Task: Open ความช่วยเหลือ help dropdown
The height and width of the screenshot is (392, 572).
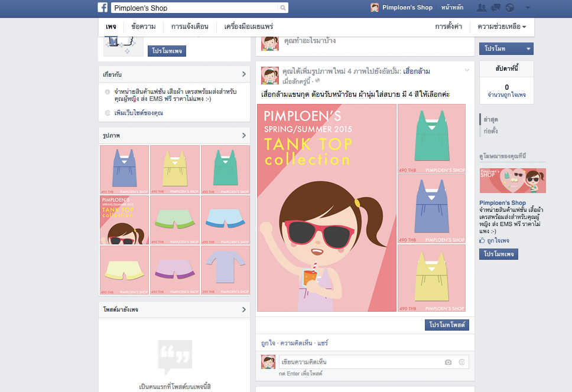Action: tap(502, 27)
